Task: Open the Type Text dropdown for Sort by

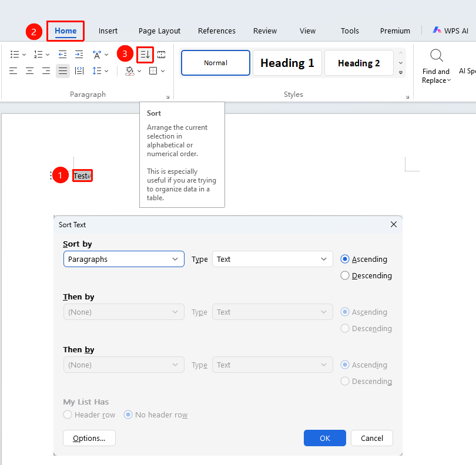Action: click(x=273, y=259)
